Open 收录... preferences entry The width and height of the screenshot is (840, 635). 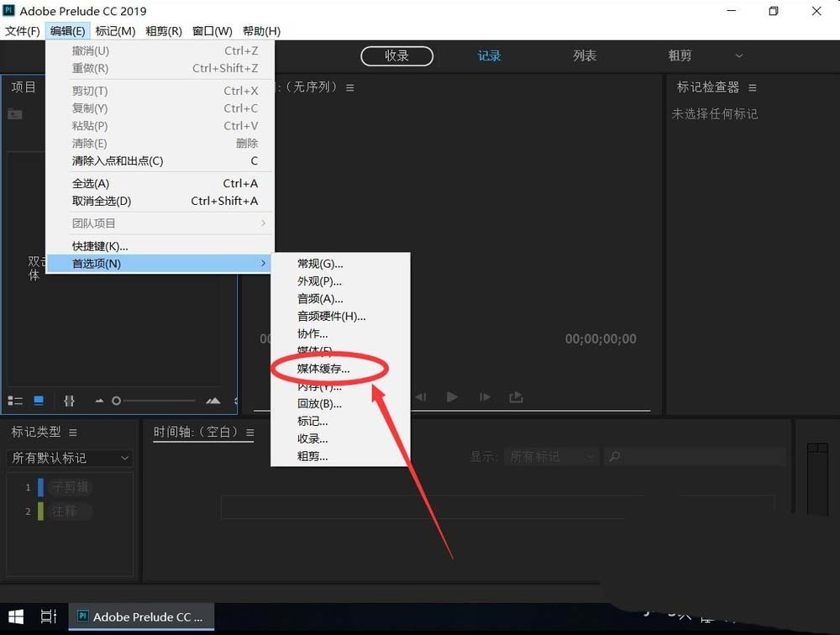tap(341, 438)
